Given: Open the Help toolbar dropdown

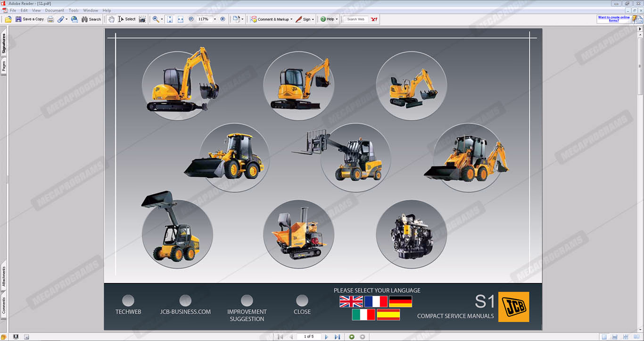Looking at the screenshot, I should (329, 19).
